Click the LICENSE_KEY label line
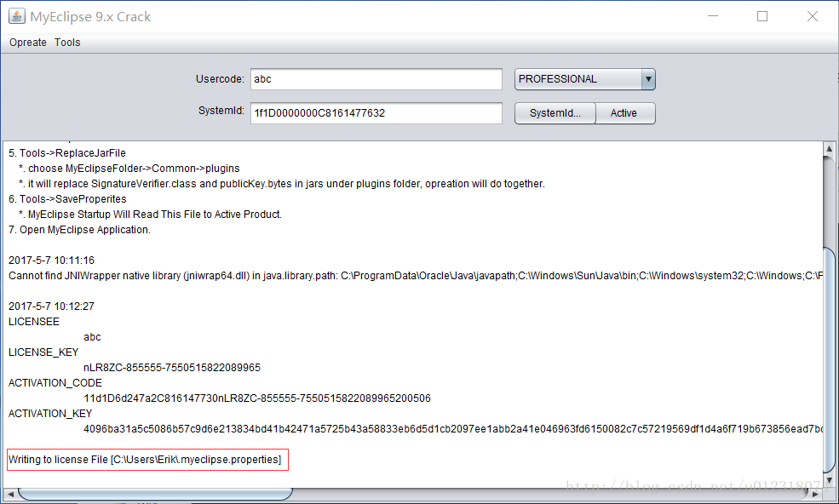This screenshot has width=839, height=504. tap(43, 352)
